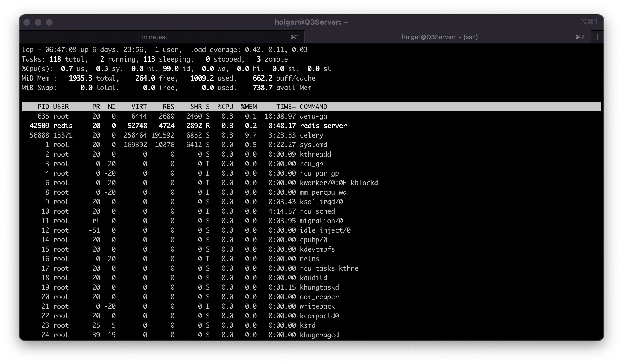Click the TIME+ column header
623x364 pixels.
pyautogui.click(x=286, y=107)
